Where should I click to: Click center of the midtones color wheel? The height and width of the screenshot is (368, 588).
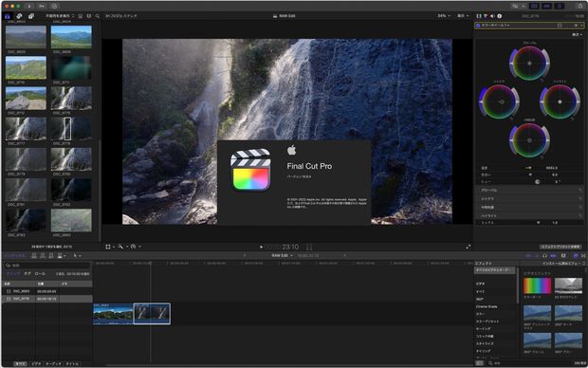[x=529, y=140]
